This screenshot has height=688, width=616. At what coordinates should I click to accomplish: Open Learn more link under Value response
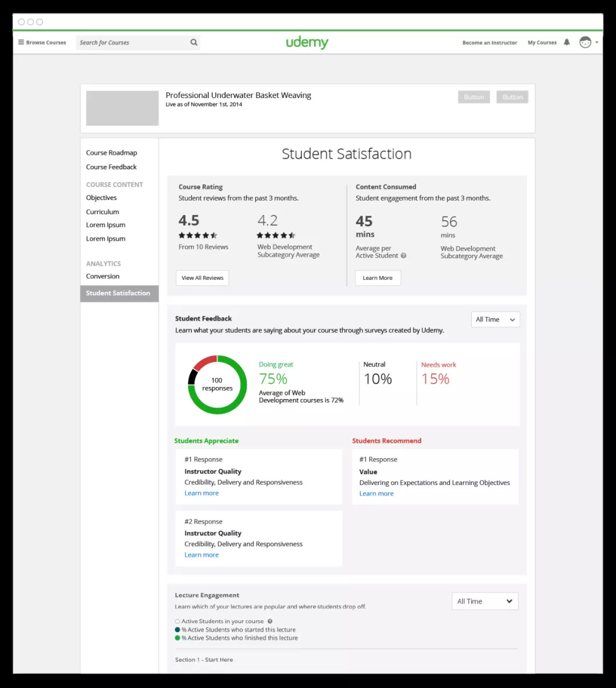(376, 494)
